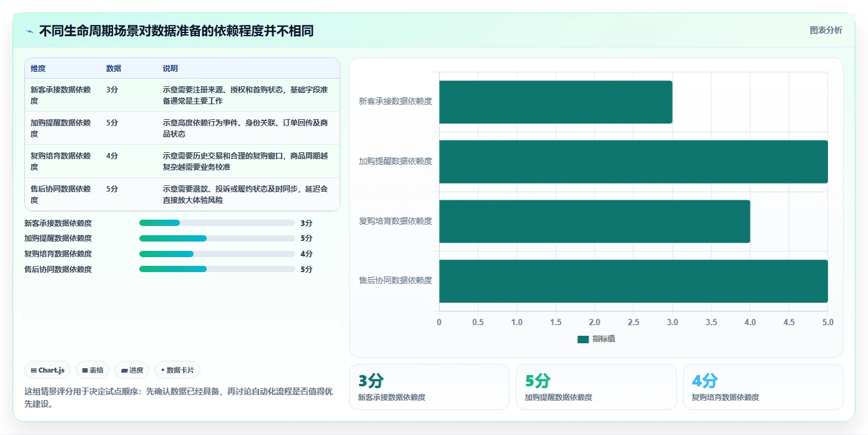
Task: Click the lightning icon beside the title
Action: 29,31
